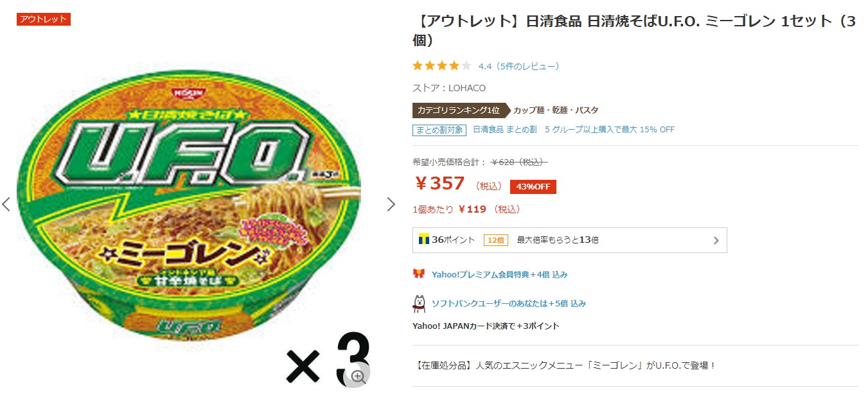Click the 43%OFF discount badge
Screen dimensions: 868x395
[533, 186]
